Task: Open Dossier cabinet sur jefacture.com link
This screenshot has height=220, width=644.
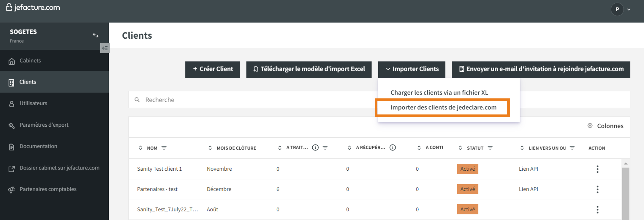Action: [54, 168]
